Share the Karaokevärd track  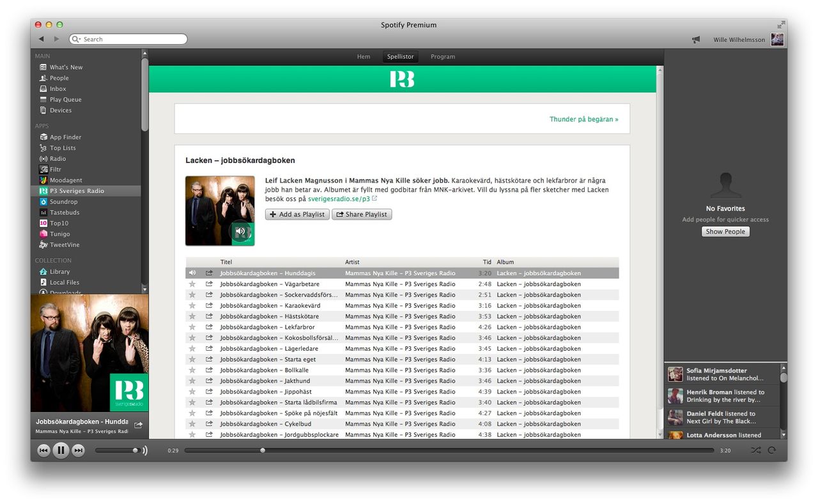[x=209, y=306]
